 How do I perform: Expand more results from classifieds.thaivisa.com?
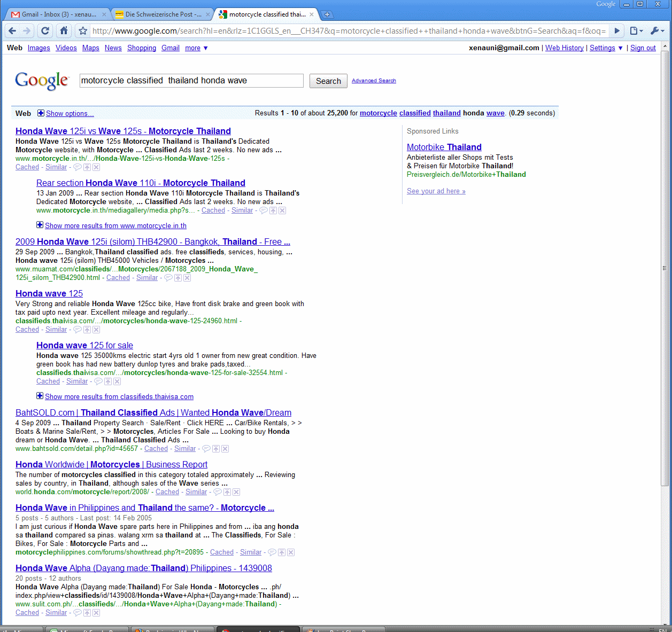point(40,396)
